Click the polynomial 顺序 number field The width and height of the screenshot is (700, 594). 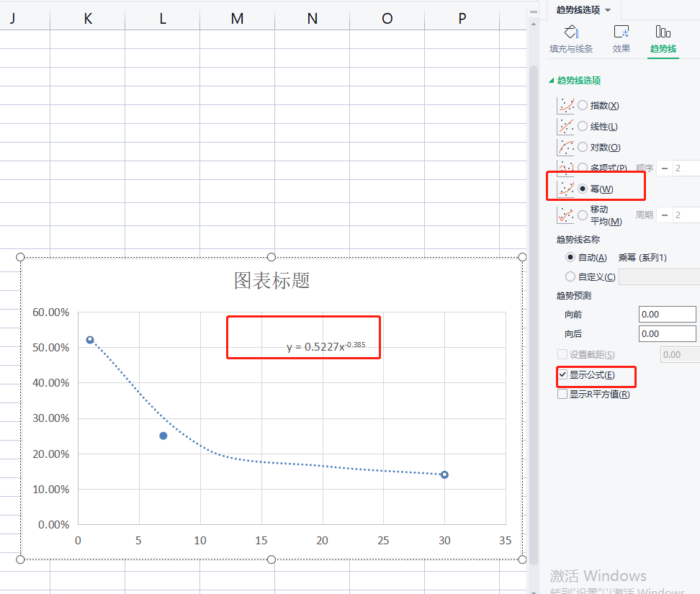686,168
